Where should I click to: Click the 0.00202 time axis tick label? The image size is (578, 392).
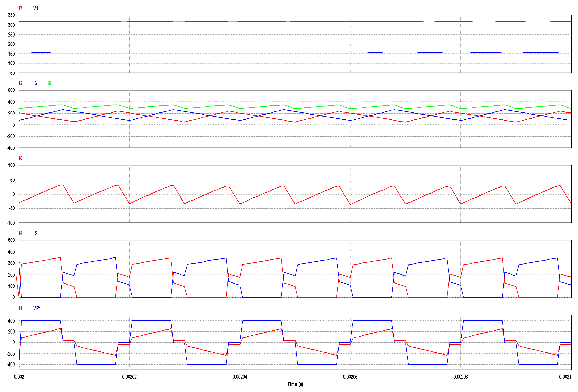[129, 377]
